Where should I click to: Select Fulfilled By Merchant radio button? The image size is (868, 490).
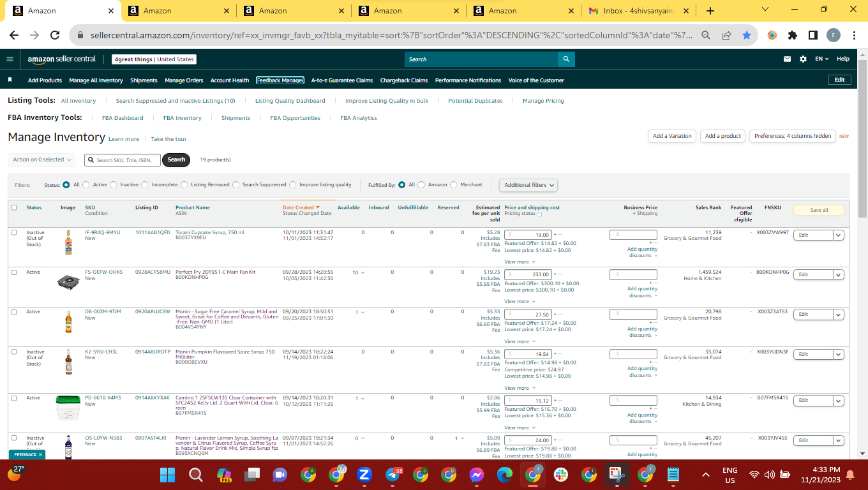(x=454, y=185)
